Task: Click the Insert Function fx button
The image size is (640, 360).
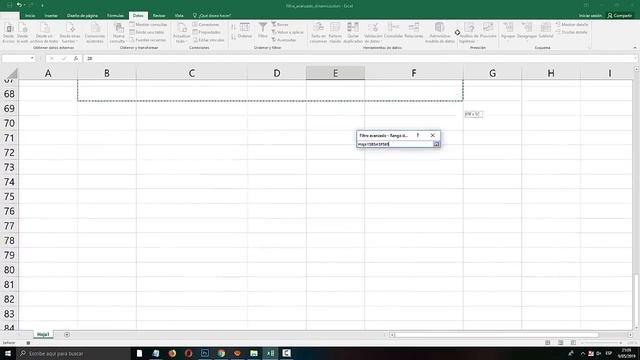Action: 76,58
